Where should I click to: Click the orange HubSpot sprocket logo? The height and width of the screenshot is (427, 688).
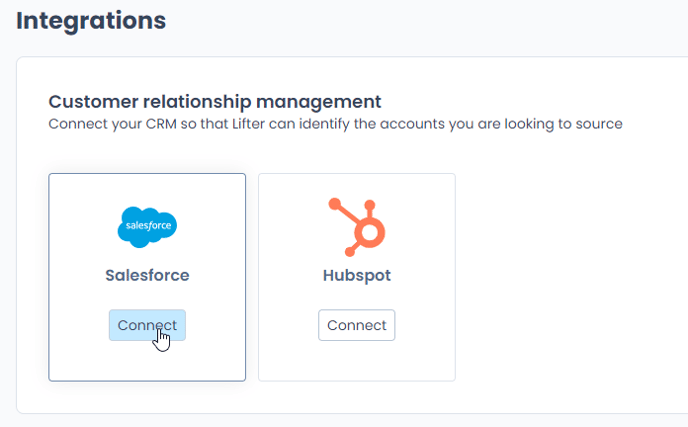(357, 227)
